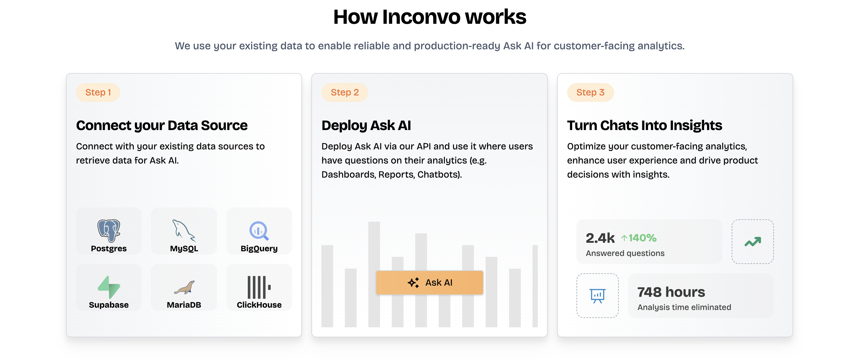
Task: Click the Postgres elephant icon
Action: pos(108,230)
